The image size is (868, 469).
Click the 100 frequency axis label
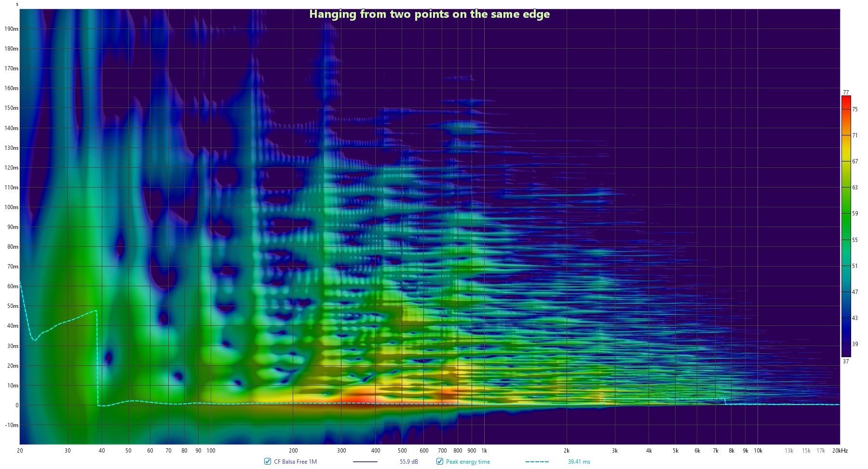click(211, 451)
